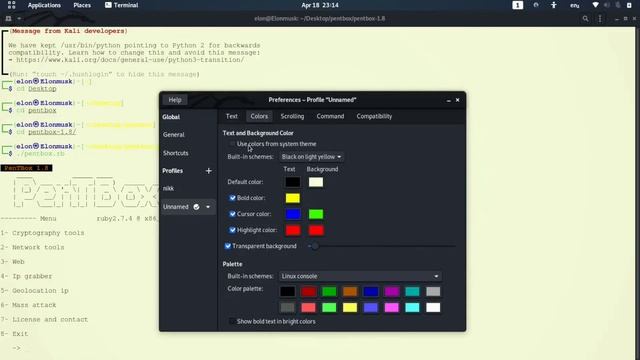The height and width of the screenshot is (360, 640).
Task: Uncheck the Highlight color checkbox
Action: pos(232,230)
